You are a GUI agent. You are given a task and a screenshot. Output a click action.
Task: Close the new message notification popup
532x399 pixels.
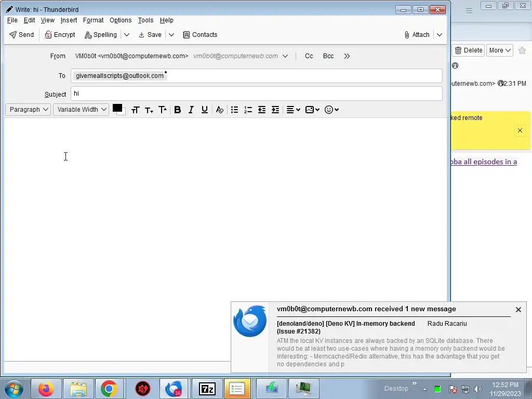pyautogui.click(x=518, y=310)
